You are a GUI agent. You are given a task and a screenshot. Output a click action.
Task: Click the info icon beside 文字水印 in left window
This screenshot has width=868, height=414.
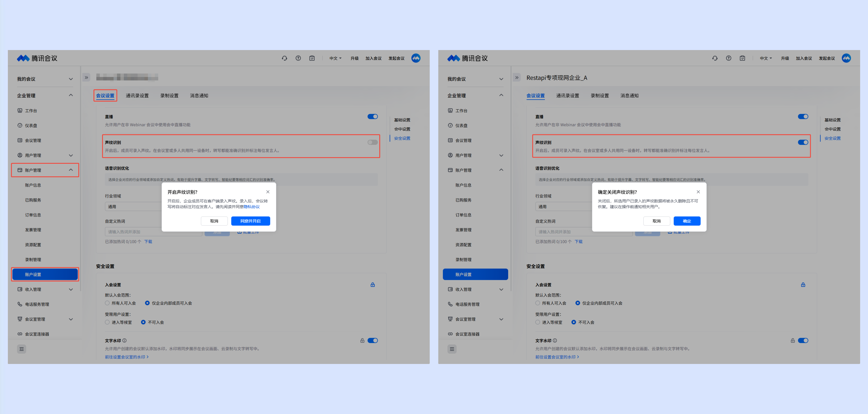[x=124, y=341]
